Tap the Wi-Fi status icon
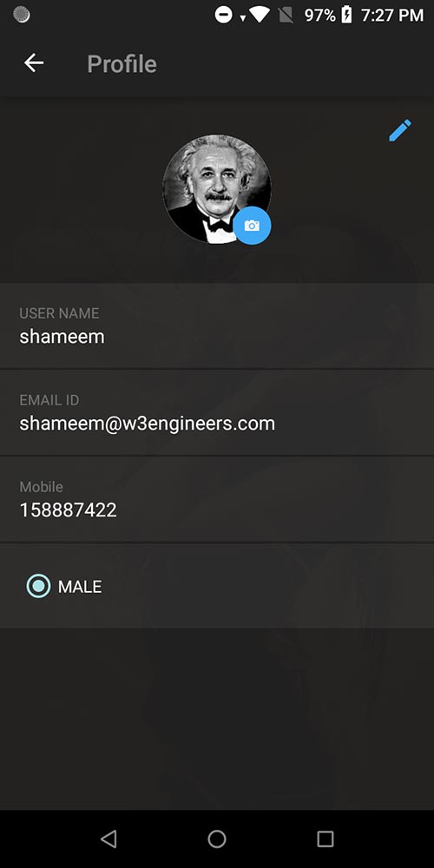434x868 pixels. point(259,15)
